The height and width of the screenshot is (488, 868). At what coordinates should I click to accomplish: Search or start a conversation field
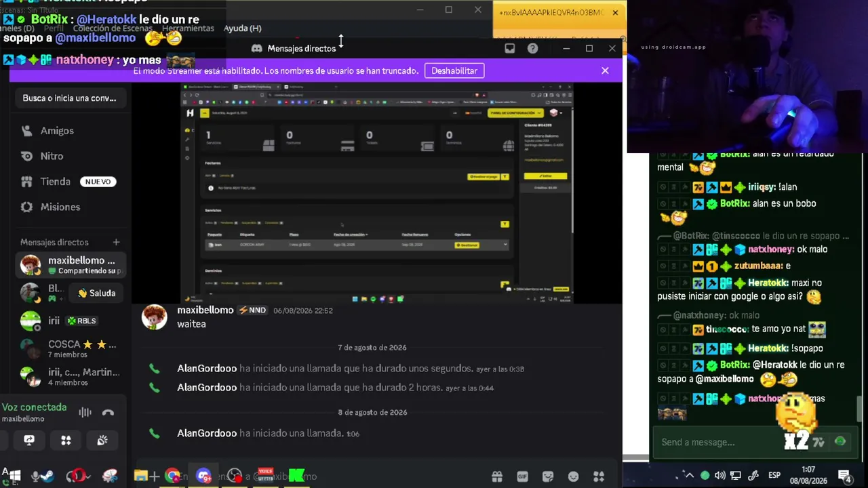70,98
